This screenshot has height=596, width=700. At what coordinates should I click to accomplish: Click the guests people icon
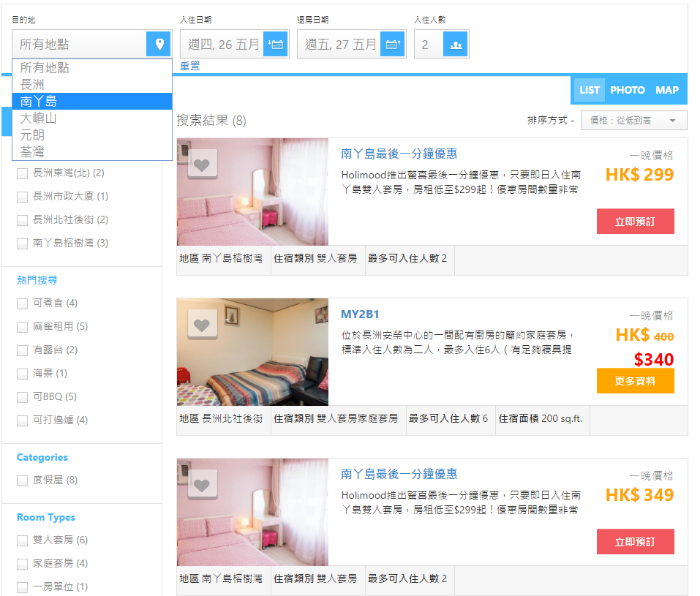coord(456,44)
